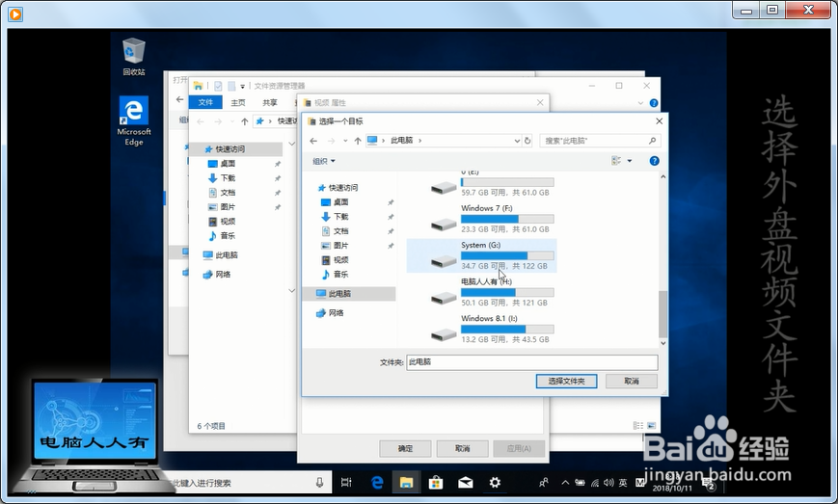Click the folder icon in File Explorer's quick access toolbar
The width and height of the screenshot is (838, 504).
[198, 86]
